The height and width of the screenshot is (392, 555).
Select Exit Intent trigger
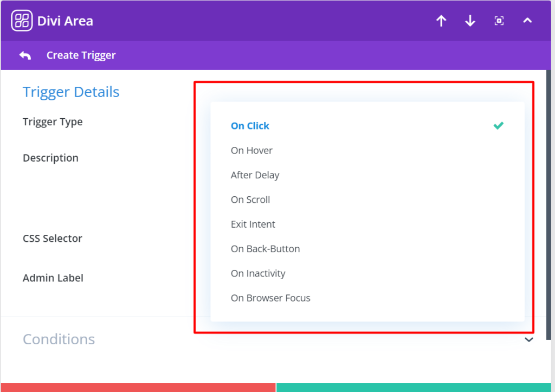(367, 224)
